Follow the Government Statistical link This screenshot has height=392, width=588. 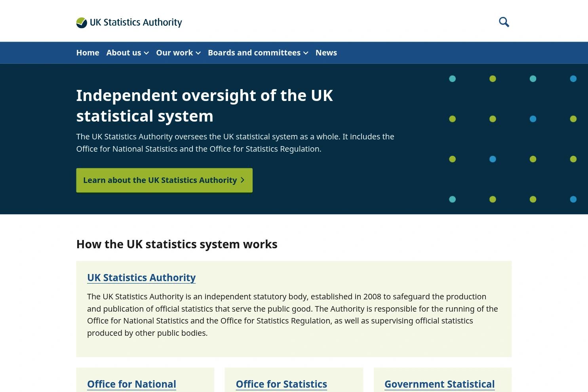(440, 384)
